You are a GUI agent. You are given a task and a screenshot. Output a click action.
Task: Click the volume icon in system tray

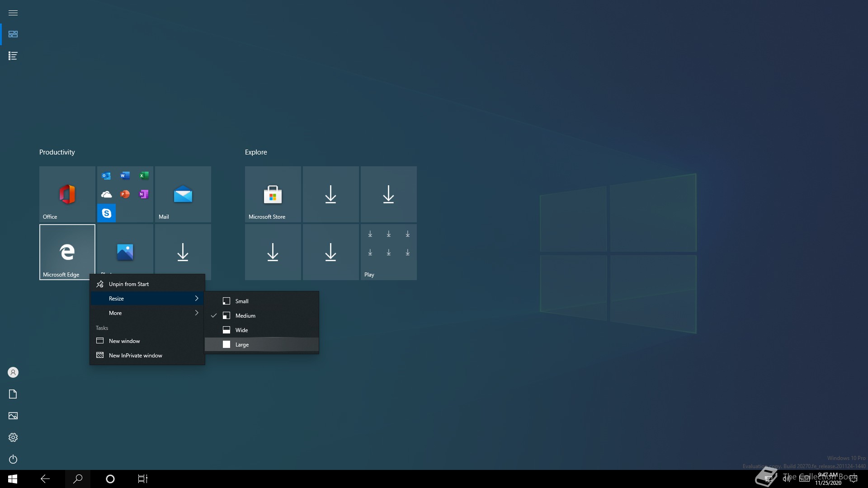coord(787,479)
